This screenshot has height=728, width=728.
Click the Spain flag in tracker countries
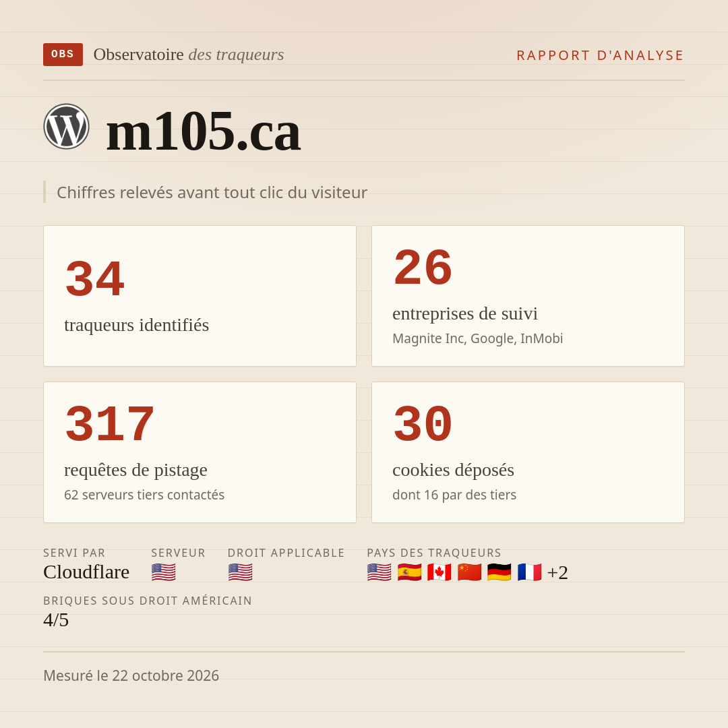[409, 572]
